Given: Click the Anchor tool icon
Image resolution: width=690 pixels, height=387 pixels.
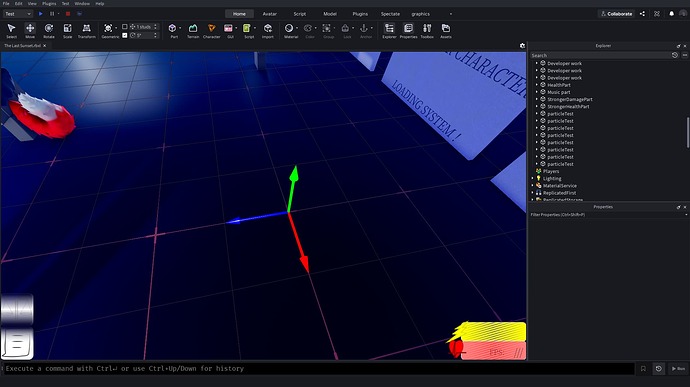Looking at the screenshot, I should 364,28.
